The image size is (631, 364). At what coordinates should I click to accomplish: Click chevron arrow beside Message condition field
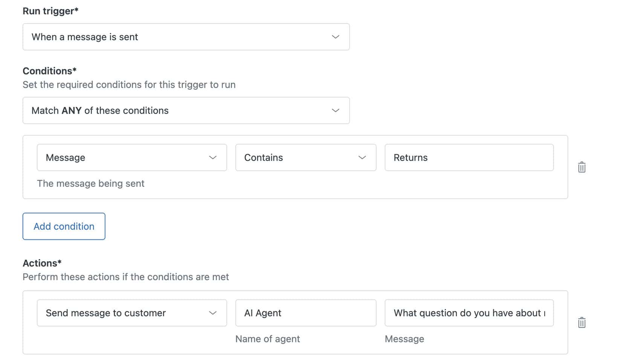coord(213,158)
